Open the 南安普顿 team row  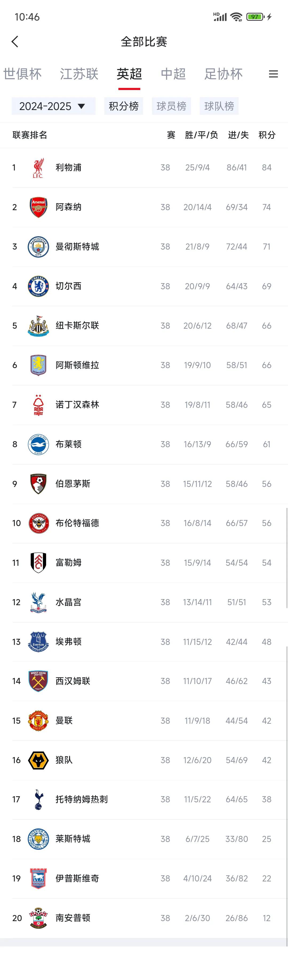tap(144, 918)
